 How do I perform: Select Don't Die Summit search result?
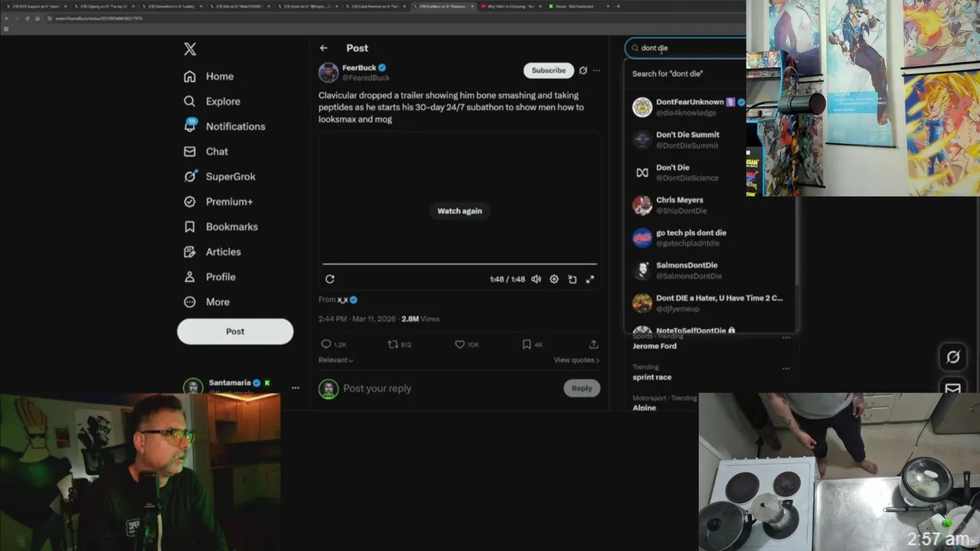(x=710, y=140)
